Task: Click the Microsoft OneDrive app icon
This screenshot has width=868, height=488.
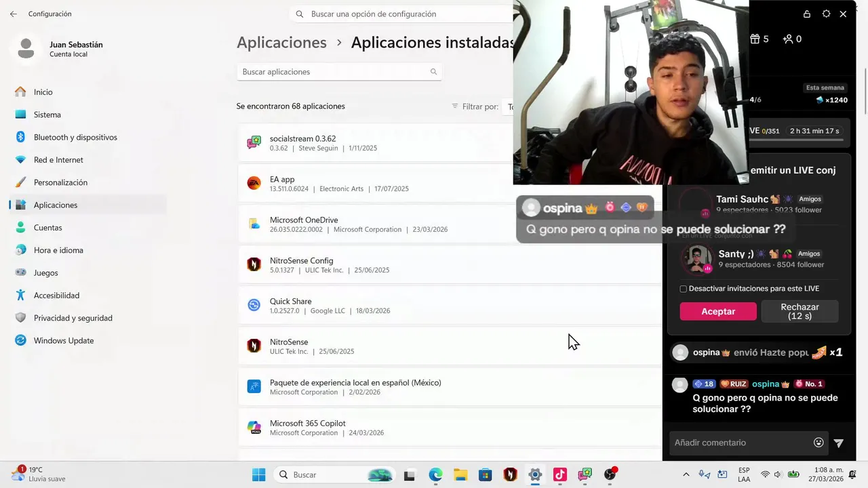Action: click(x=254, y=224)
